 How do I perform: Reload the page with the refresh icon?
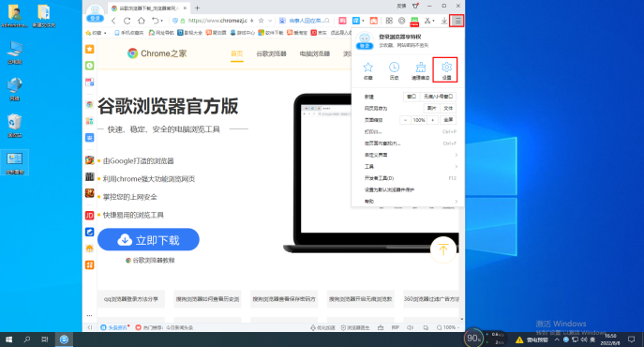[127, 21]
